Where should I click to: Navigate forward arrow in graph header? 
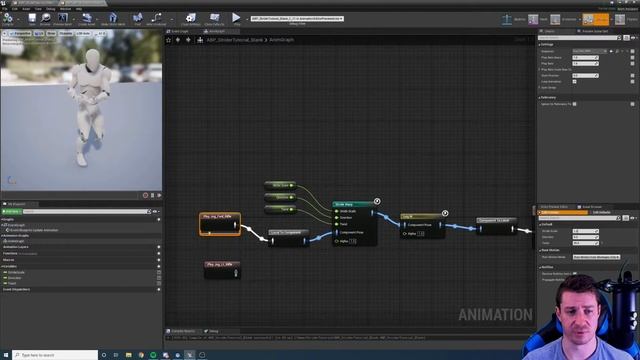(188, 40)
